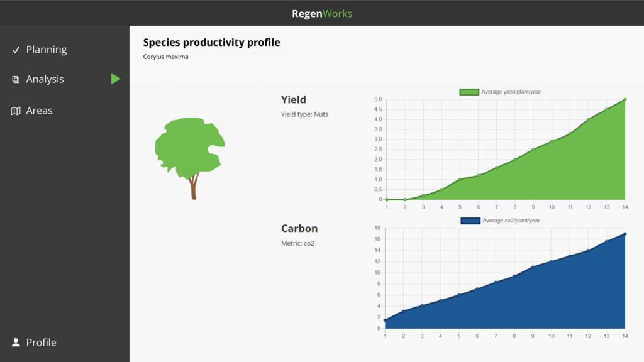
Task: Click the Carbon heading
Action: (x=299, y=228)
